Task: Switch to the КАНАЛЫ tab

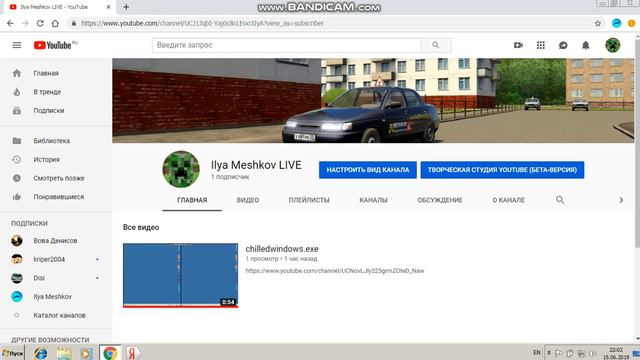Action: tap(373, 200)
